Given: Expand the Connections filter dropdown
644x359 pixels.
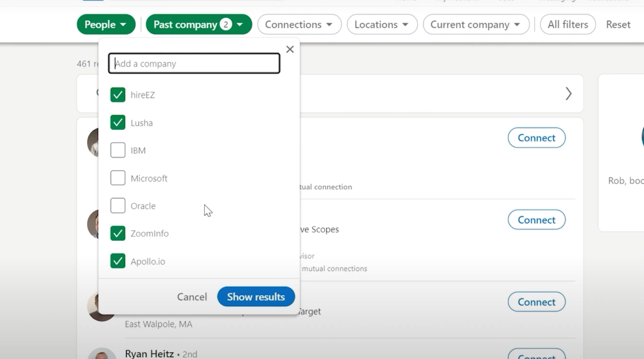Looking at the screenshot, I should click(x=299, y=25).
